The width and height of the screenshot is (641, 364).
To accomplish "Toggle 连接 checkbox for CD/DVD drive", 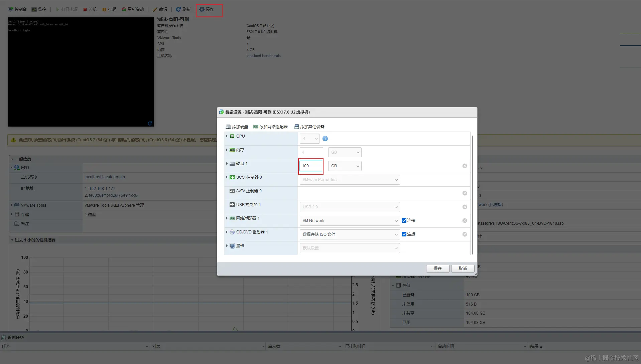I will [x=404, y=234].
